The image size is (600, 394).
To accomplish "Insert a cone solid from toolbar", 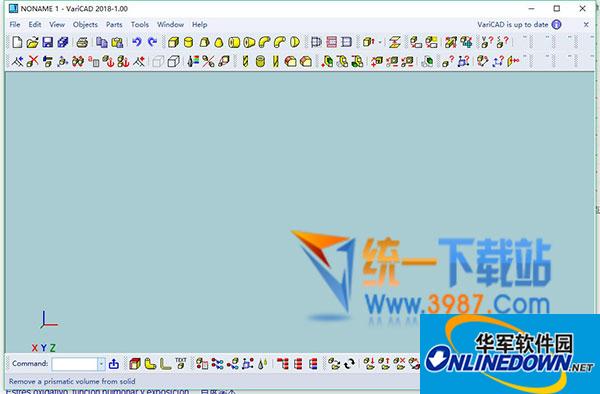I will point(218,42).
